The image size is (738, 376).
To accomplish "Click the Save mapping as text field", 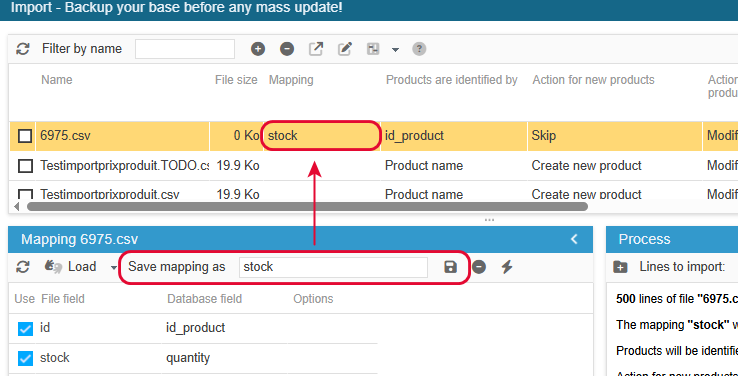I will [333, 267].
